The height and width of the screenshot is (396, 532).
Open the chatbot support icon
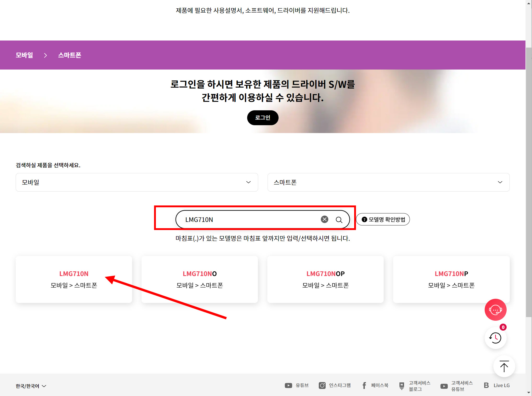(x=495, y=310)
